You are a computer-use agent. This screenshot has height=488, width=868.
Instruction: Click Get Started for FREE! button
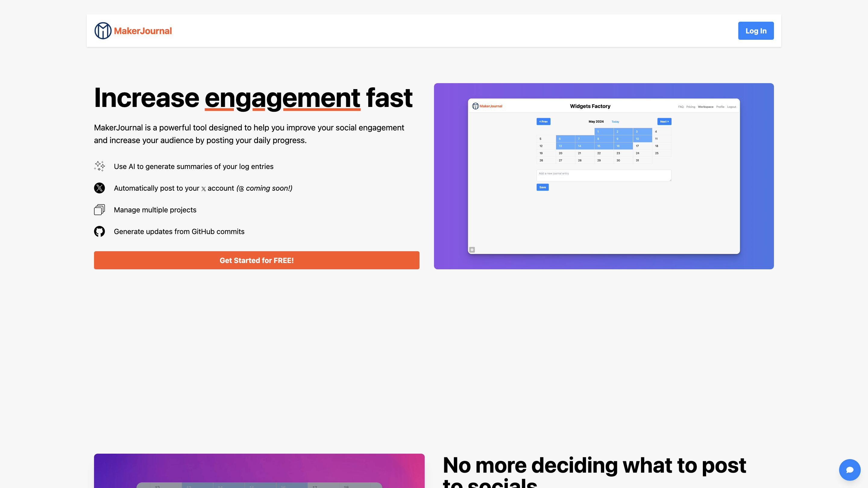tap(256, 260)
